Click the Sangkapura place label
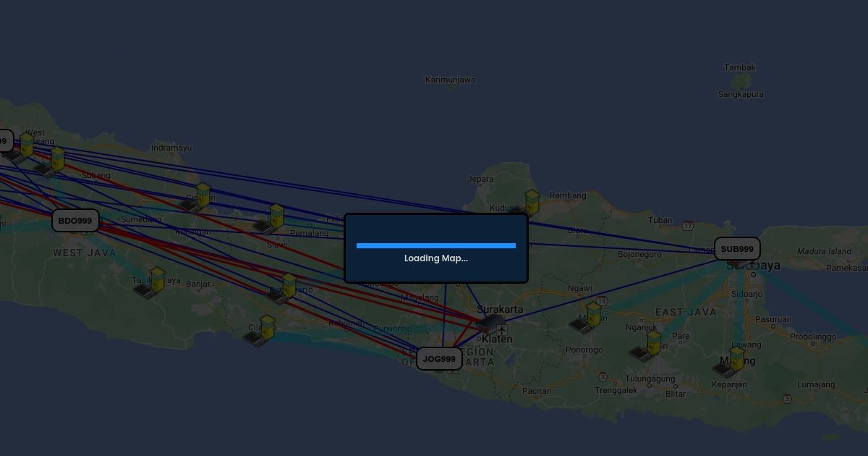868x456 pixels. [740, 94]
